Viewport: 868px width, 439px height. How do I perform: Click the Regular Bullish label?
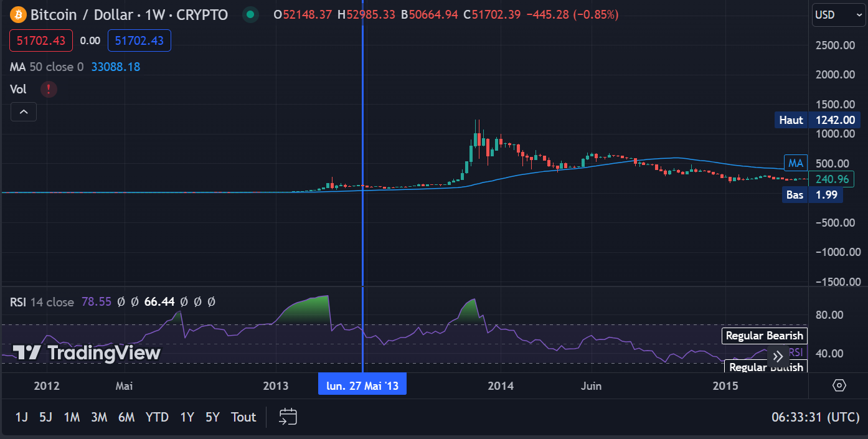click(766, 367)
